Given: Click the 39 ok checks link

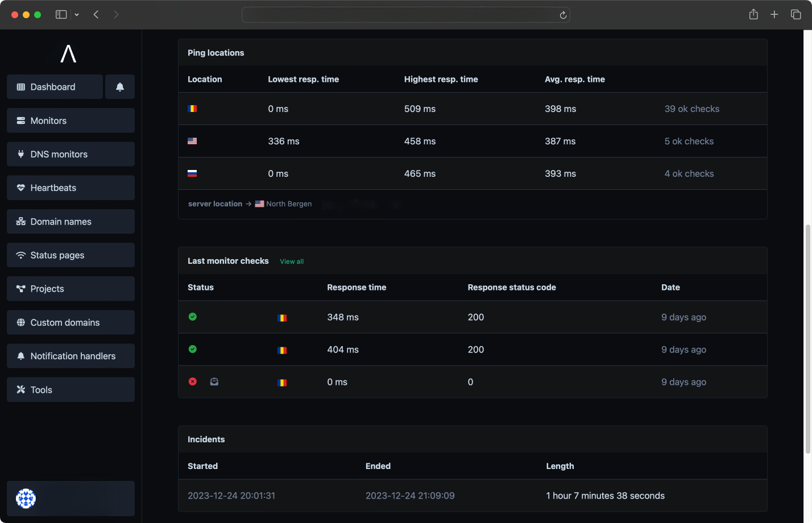Looking at the screenshot, I should pyautogui.click(x=691, y=109).
